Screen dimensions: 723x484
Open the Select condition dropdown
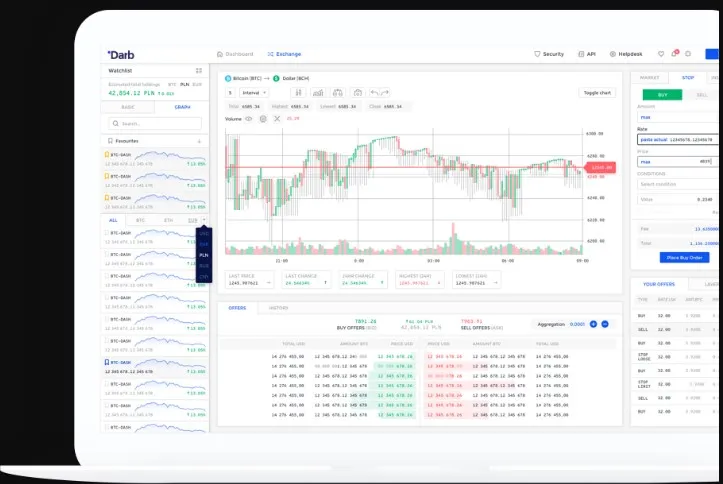pyautogui.click(x=678, y=184)
